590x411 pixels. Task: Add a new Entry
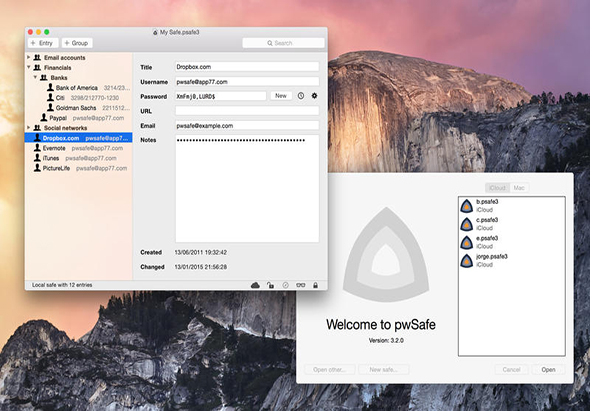click(x=43, y=43)
